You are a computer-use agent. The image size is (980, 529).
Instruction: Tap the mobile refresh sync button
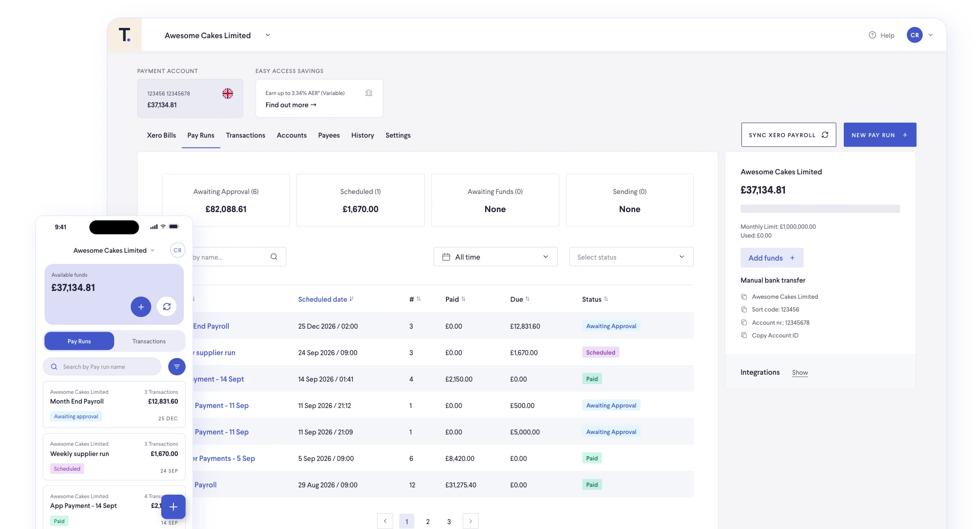click(167, 307)
